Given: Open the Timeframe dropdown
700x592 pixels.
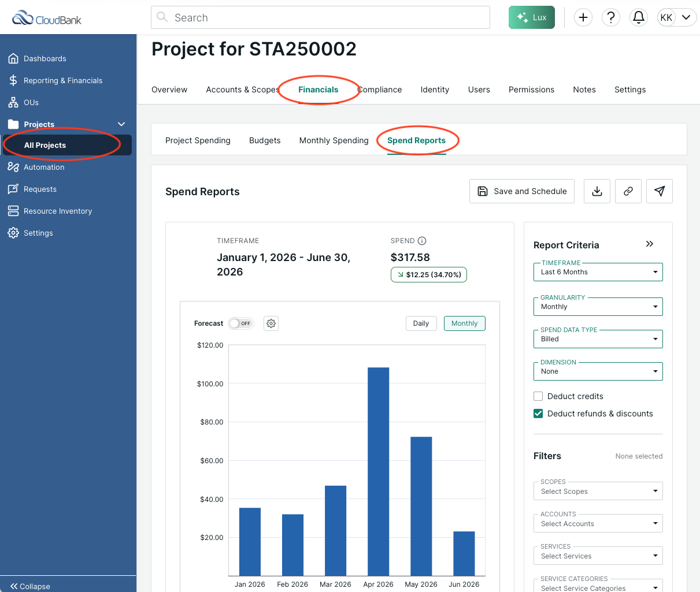Looking at the screenshot, I should (598, 272).
